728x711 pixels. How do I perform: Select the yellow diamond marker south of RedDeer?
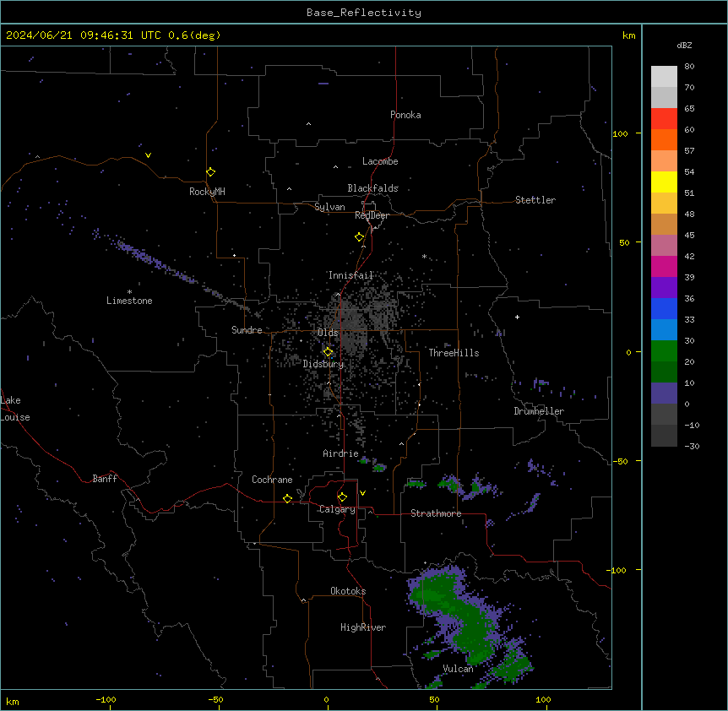point(360,236)
